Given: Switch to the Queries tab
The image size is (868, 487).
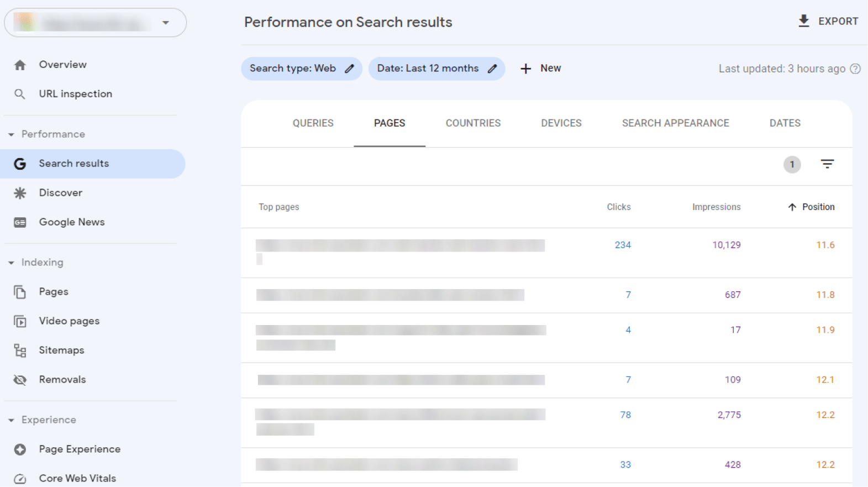Looking at the screenshot, I should [313, 123].
